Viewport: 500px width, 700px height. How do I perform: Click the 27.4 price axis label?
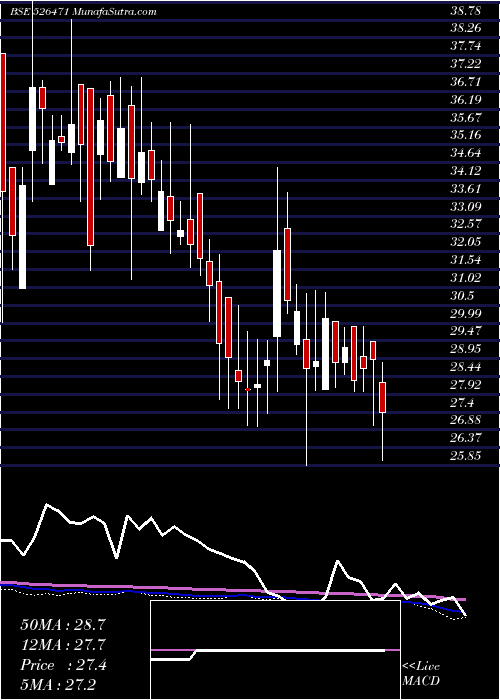click(462, 403)
